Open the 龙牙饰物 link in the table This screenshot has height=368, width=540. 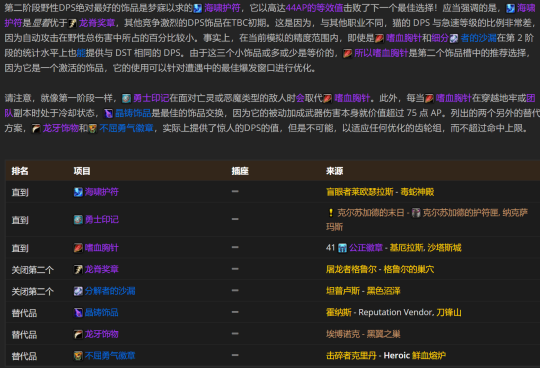coord(102,334)
